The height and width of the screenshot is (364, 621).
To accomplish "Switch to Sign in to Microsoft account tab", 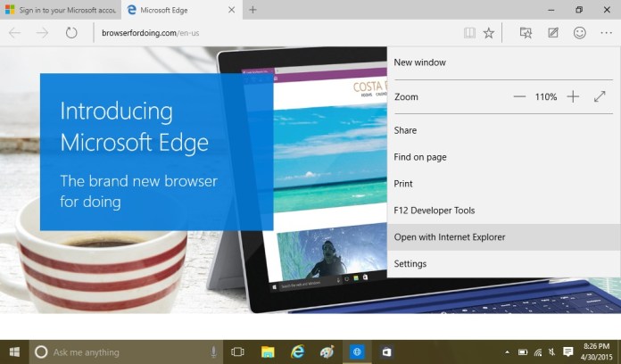I will coord(61,10).
